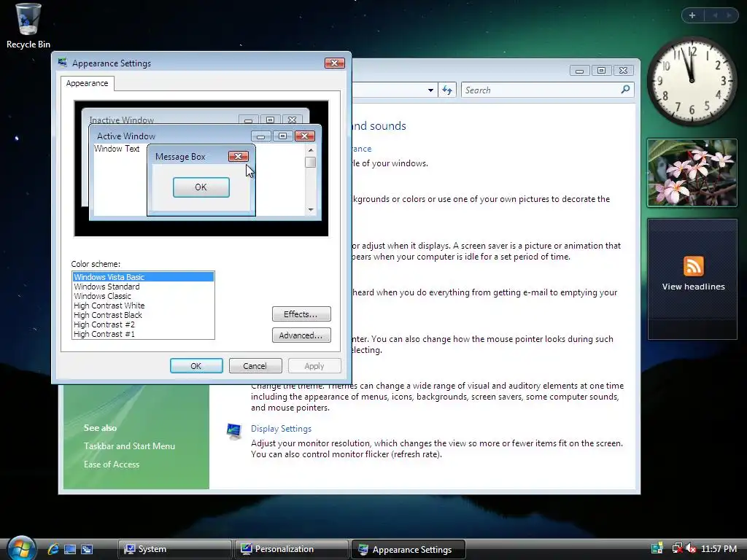Click the flower slideshow gadget
Viewport: 747px width, 560px height.
[x=692, y=173]
